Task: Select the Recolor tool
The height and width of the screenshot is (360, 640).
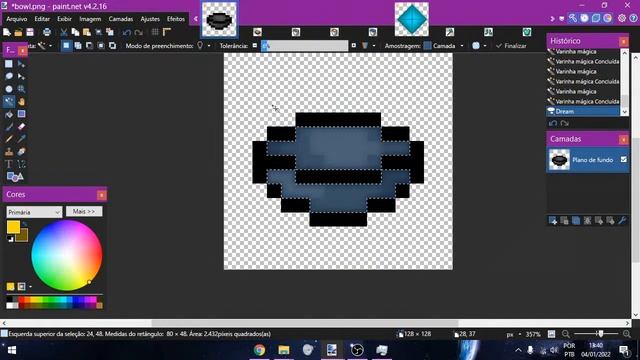Action: click(x=21, y=152)
